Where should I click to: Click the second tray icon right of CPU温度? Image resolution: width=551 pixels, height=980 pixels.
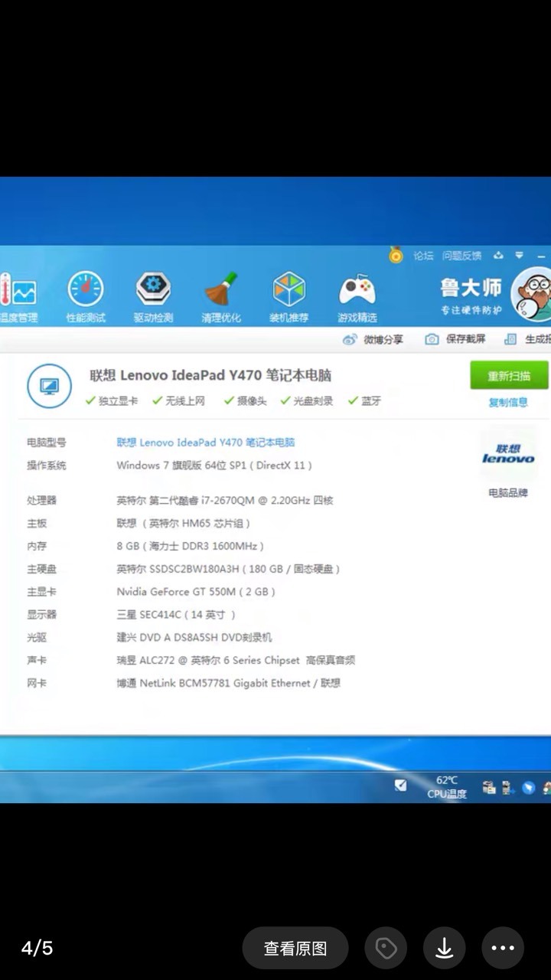[x=507, y=787]
